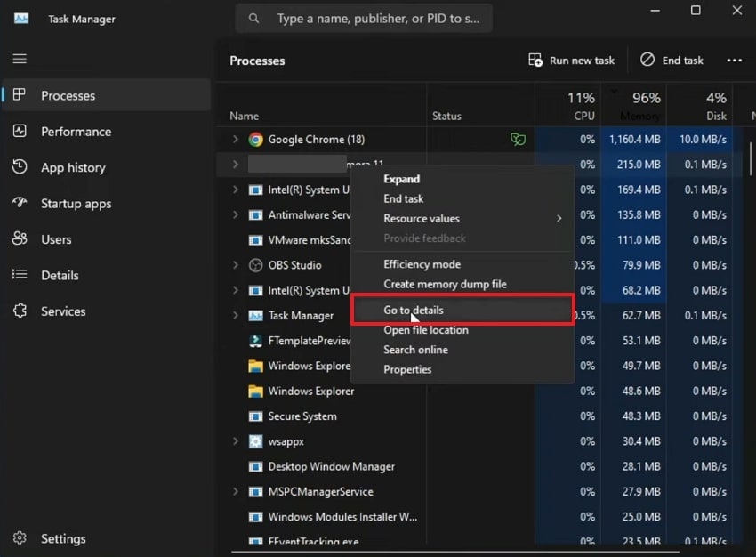Sort processes by Disk column
Image resolution: width=756 pixels, height=557 pixels.
[700, 106]
